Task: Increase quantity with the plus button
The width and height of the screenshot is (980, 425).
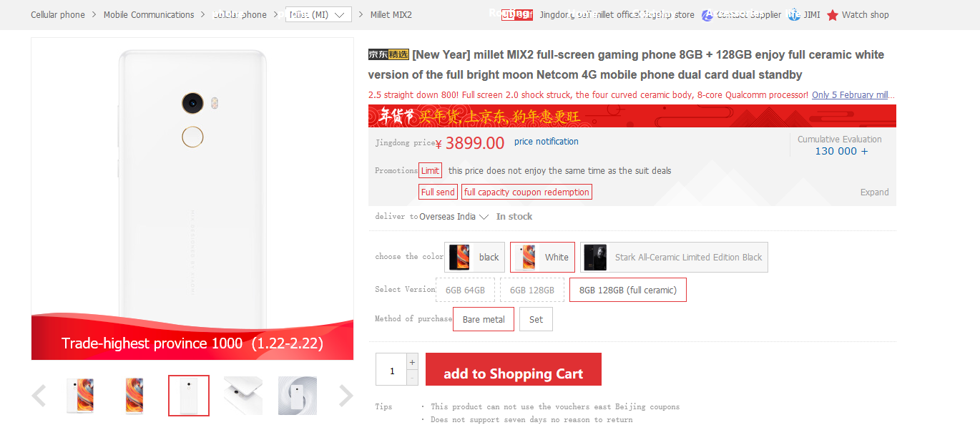Action: tap(412, 362)
